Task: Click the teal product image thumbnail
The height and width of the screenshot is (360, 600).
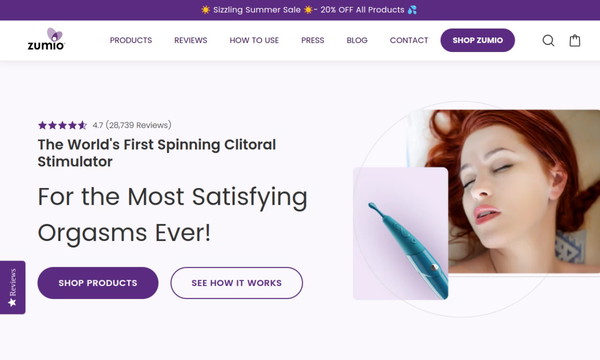Action: coord(400,233)
